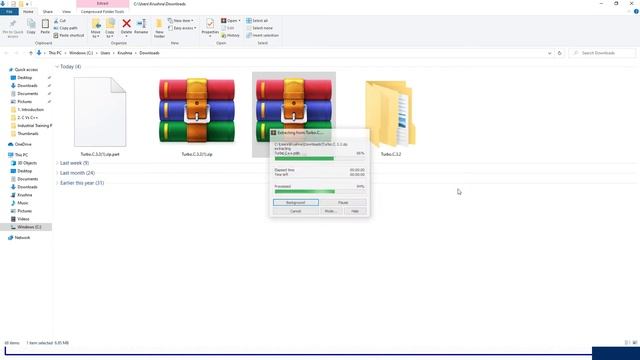Click the Refresh icon beside the address bar
Image resolution: width=640 pixels, height=360 pixels.
coord(560,53)
